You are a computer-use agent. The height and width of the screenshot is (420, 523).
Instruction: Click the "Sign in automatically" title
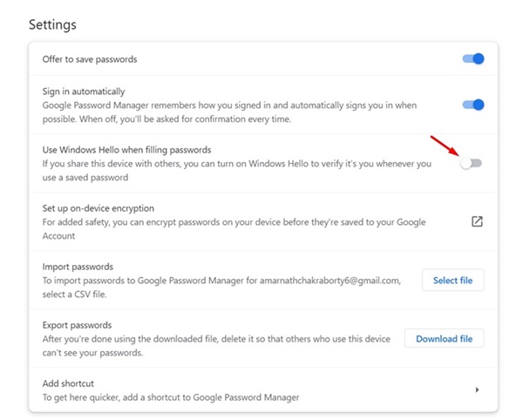(84, 91)
